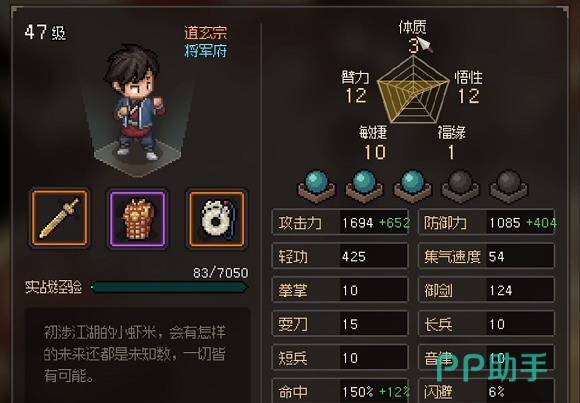
Task: Click the last empty dark orb socket
Action: tap(509, 186)
